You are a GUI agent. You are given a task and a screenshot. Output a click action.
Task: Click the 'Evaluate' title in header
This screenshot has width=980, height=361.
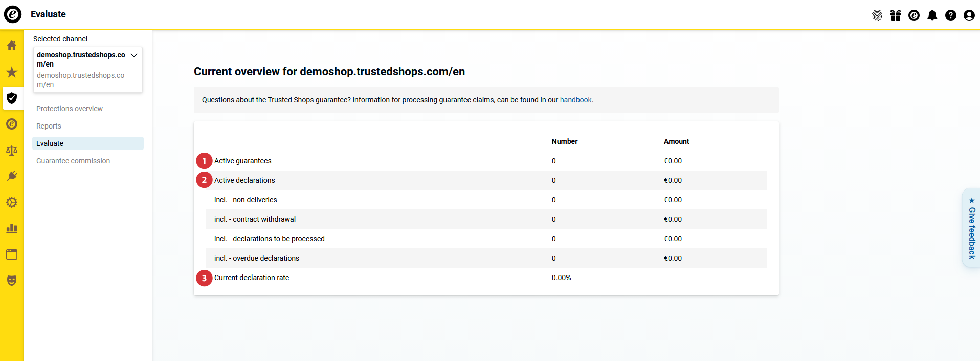[x=48, y=14]
